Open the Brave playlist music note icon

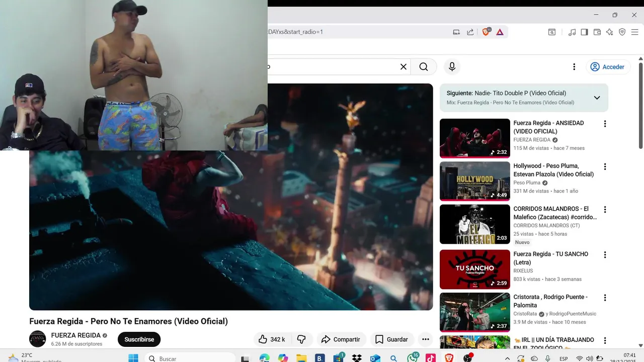[x=572, y=32]
